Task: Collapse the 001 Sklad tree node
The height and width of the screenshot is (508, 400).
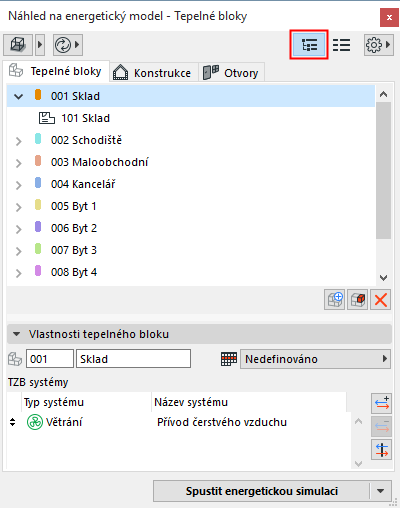Action: pyautogui.click(x=19, y=97)
